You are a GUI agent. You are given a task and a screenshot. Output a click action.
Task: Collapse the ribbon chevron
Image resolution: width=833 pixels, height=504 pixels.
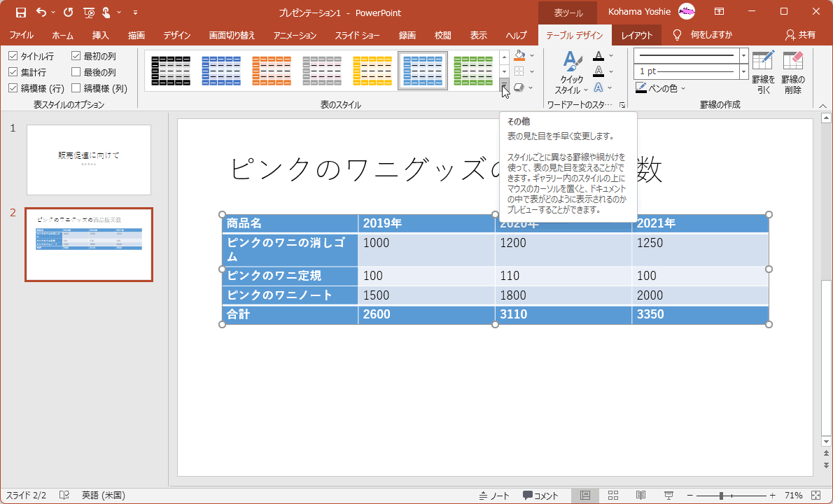[x=823, y=106]
